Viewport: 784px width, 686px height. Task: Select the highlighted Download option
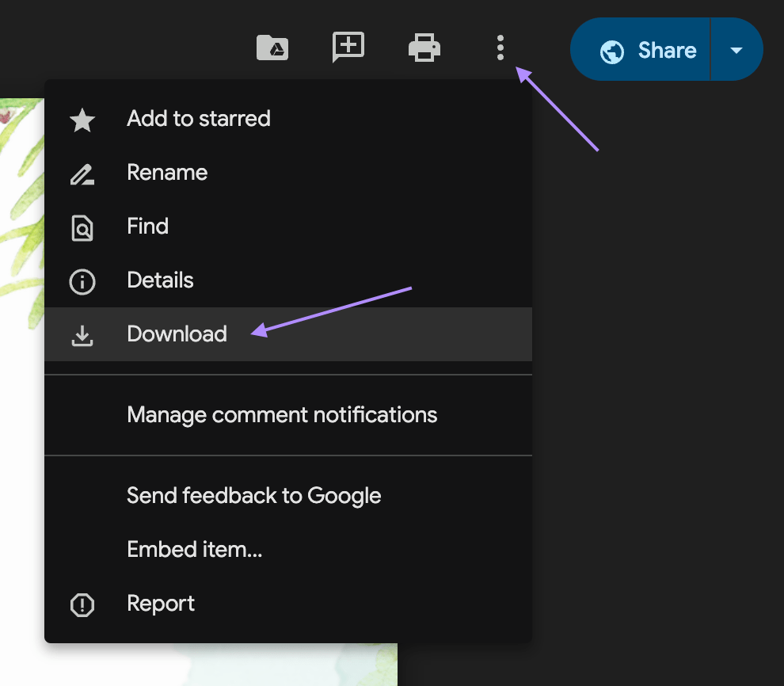click(177, 334)
